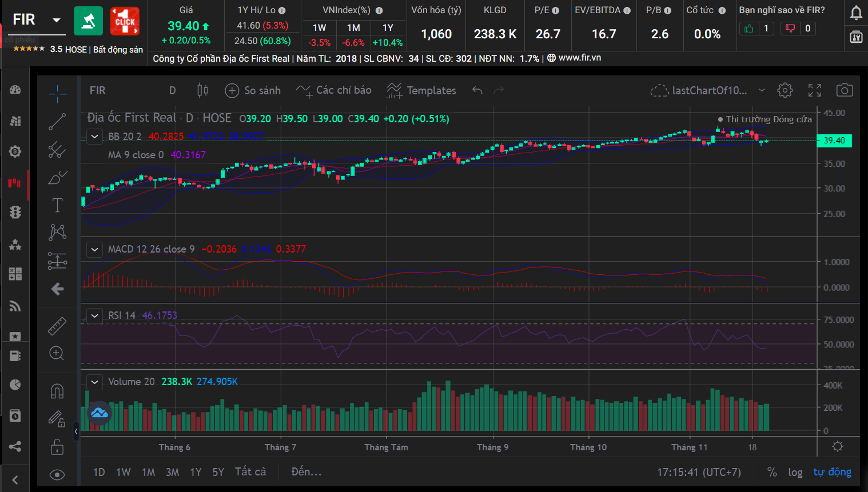Screen dimensions: 868x492
Task: Toggle lock all drawing tools
Action: tap(57, 447)
